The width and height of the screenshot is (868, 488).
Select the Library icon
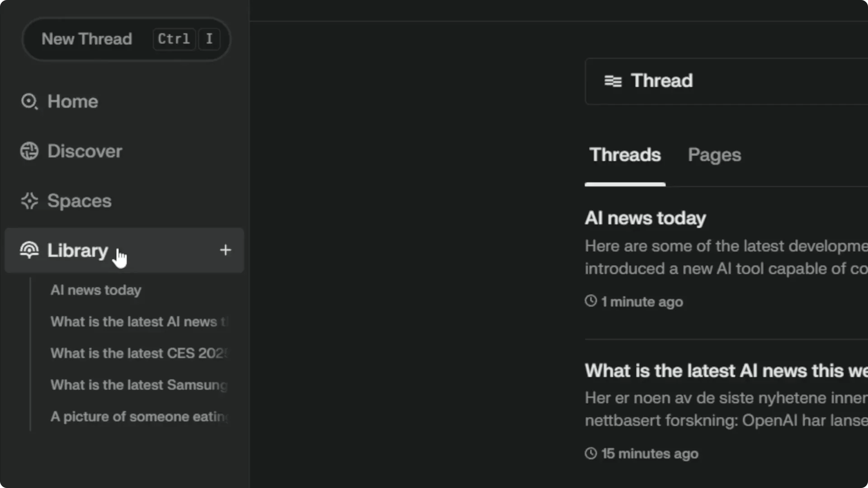[x=29, y=250]
